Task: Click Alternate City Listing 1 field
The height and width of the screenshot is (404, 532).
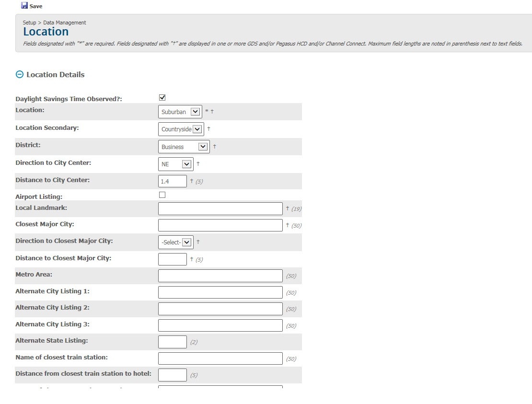Action: tap(220, 292)
